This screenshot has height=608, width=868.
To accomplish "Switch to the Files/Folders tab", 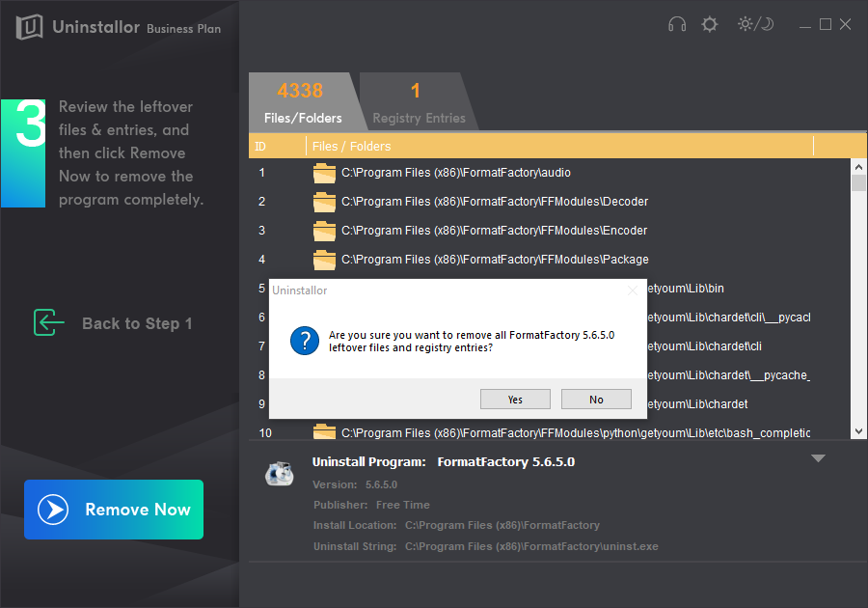I will pyautogui.click(x=303, y=102).
